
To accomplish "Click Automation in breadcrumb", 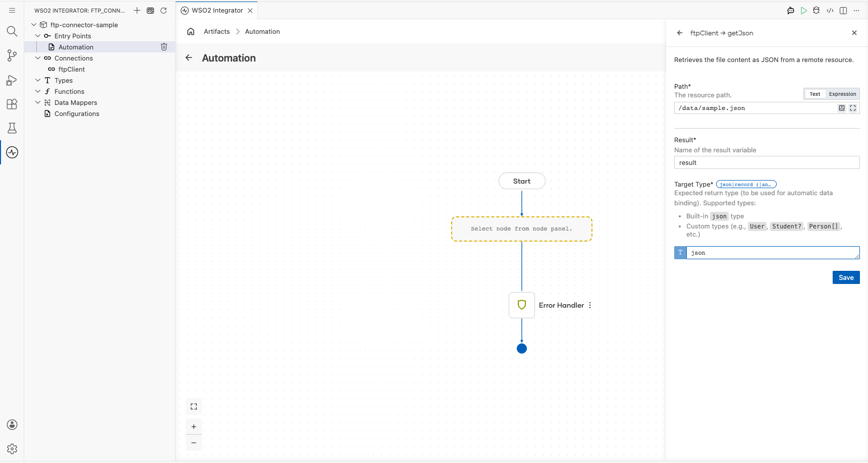I will click(262, 31).
